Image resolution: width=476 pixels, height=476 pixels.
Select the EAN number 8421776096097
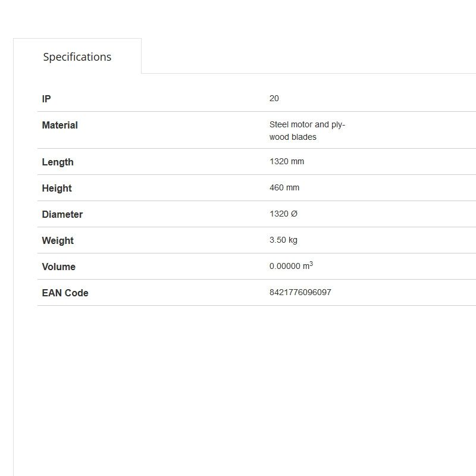300,292
